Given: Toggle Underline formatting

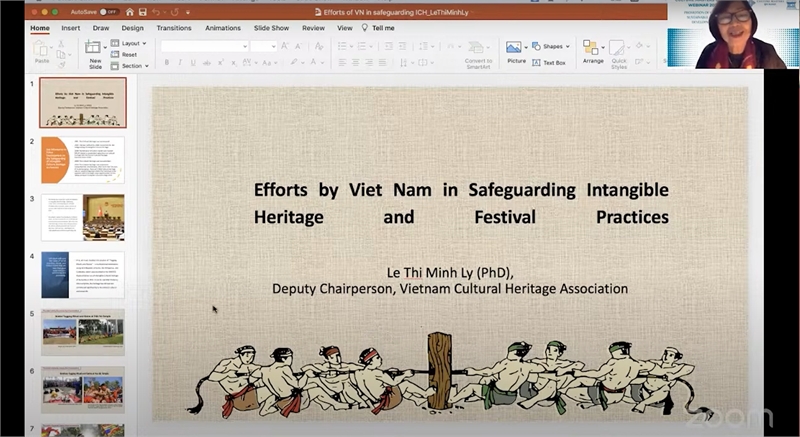Looking at the screenshot, I should (x=193, y=63).
